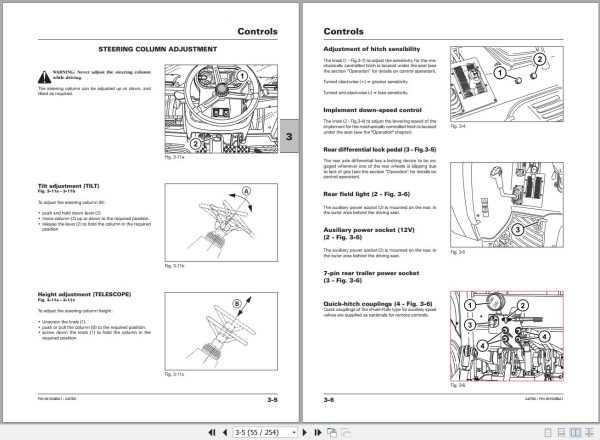This screenshot has width=600, height=440.
Task: Click the Fig. 3-5 differential pedal illustration
Action: click(x=507, y=205)
